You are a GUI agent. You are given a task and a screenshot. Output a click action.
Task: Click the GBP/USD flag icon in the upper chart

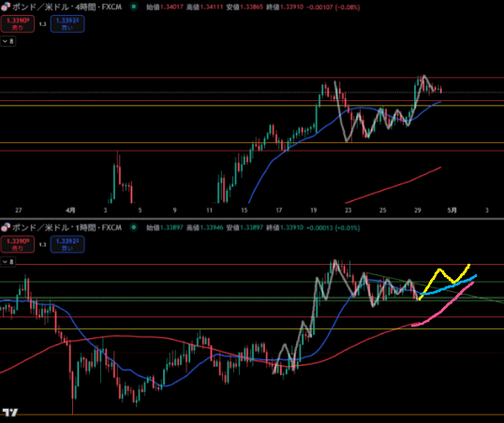[6, 7]
